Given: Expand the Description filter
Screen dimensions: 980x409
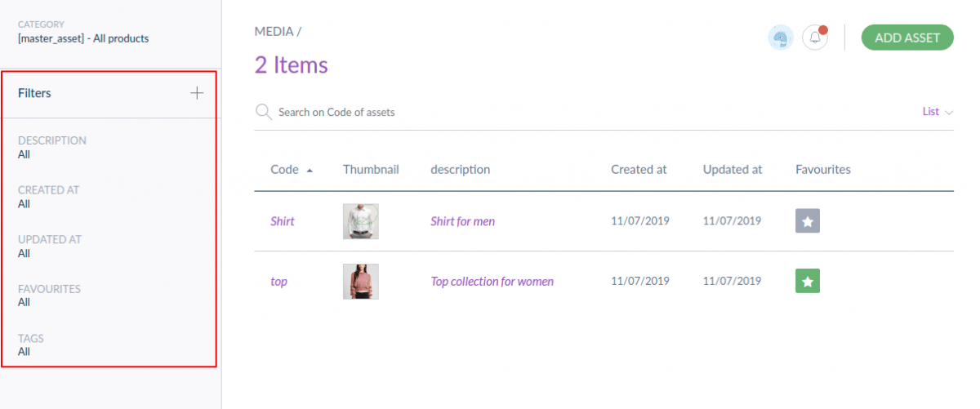Looking at the screenshot, I should pyautogui.click(x=52, y=147).
